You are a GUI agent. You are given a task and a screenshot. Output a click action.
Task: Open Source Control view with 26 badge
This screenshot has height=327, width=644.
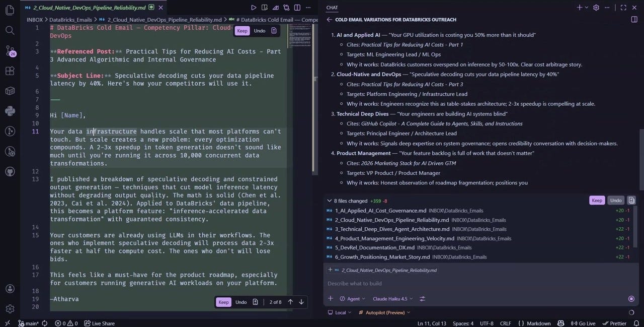click(x=10, y=50)
